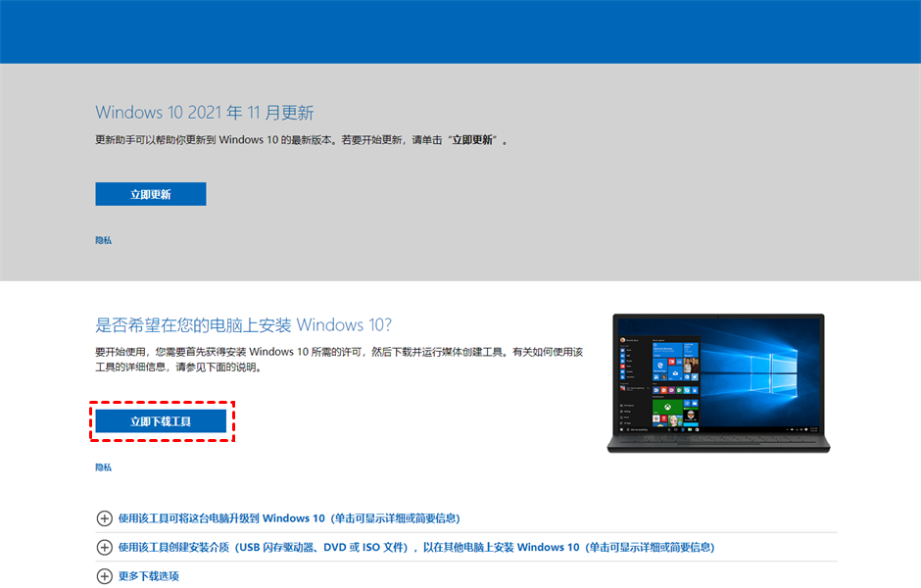
Task: Click the plus icon next to 更多下载选项
Action: click(104, 576)
